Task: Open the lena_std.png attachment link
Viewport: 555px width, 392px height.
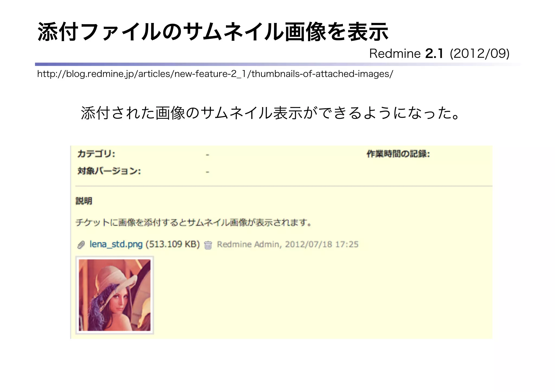Action: 116,244
